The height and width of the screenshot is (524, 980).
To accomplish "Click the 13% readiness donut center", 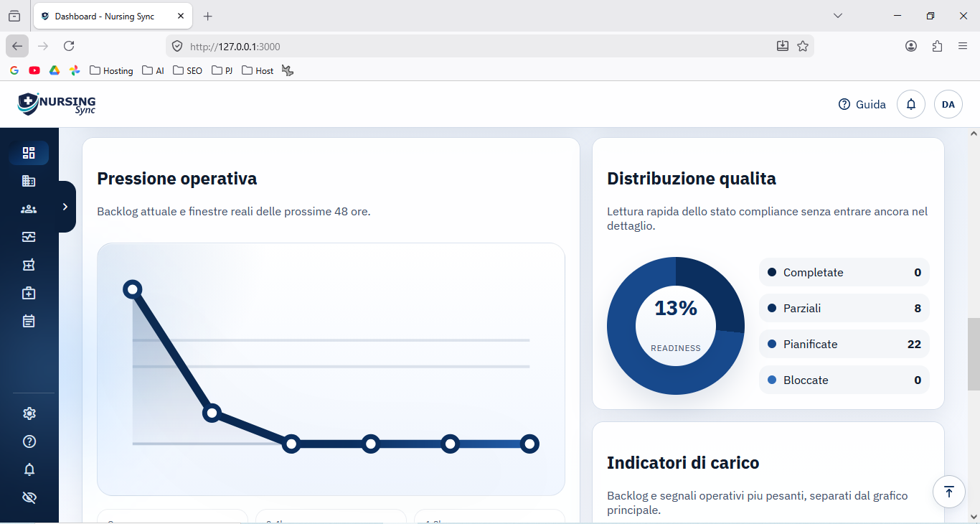I will pos(676,326).
